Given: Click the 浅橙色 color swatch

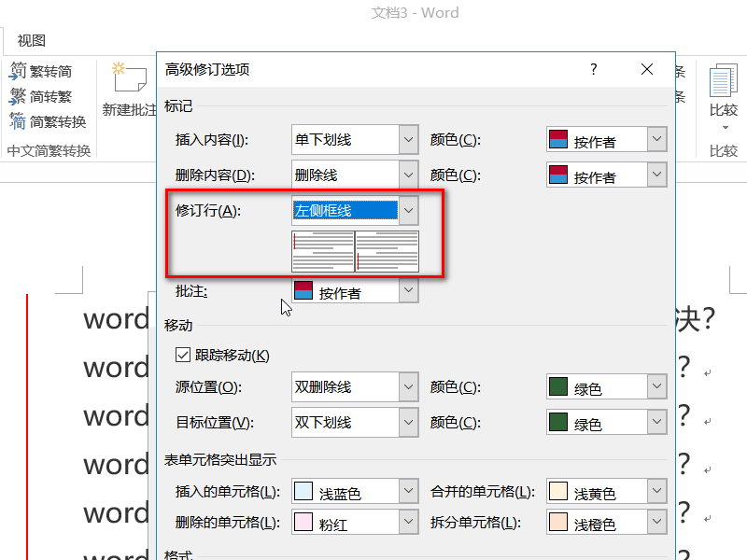Looking at the screenshot, I should click(x=557, y=522).
